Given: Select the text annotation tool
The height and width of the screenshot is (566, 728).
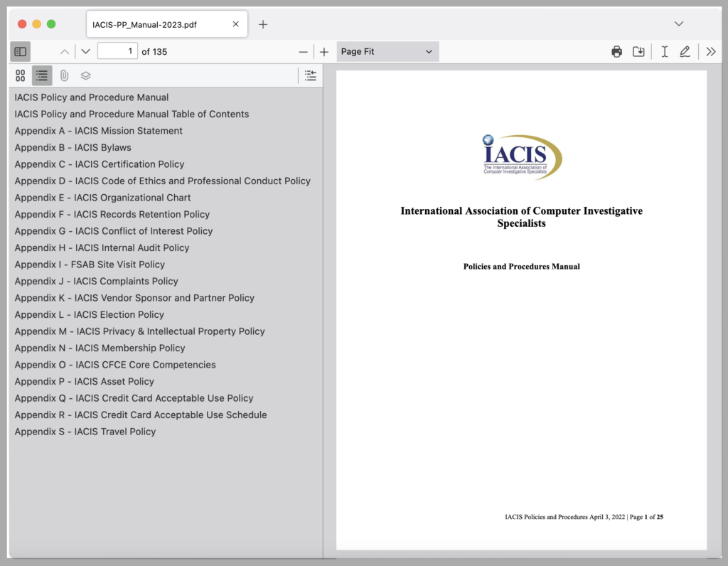Looking at the screenshot, I should click(664, 52).
